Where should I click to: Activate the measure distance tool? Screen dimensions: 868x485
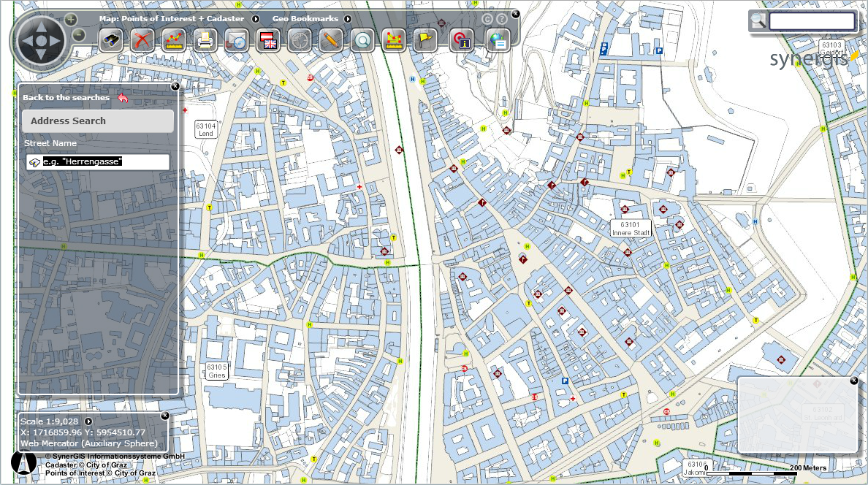173,40
